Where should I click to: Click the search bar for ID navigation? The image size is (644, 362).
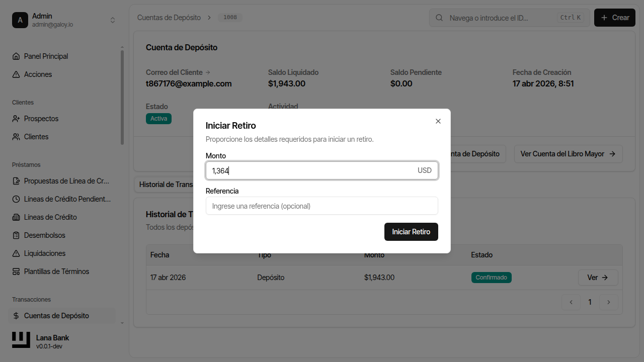[509, 18]
